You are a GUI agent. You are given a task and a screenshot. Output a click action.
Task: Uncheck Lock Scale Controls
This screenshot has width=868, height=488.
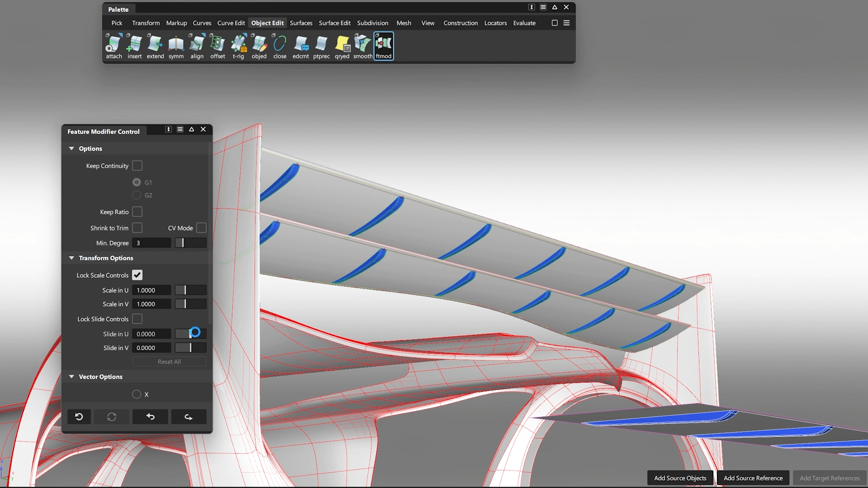pyautogui.click(x=137, y=275)
